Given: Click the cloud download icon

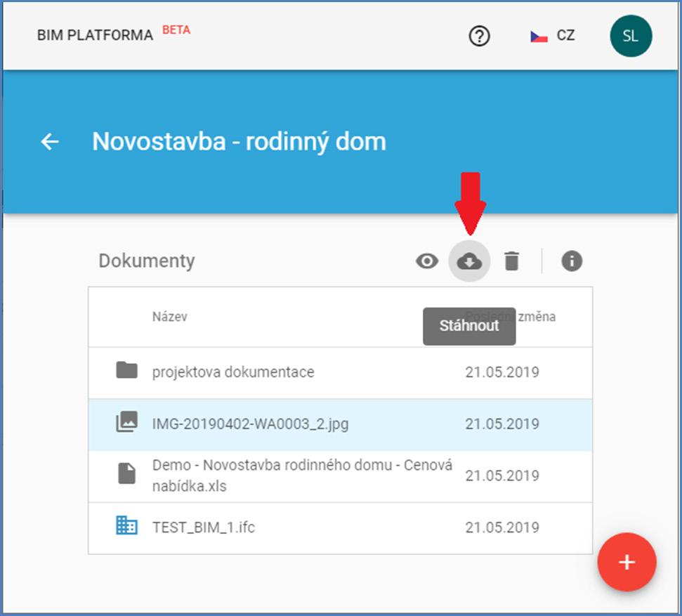Looking at the screenshot, I should [x=469, y=261].
